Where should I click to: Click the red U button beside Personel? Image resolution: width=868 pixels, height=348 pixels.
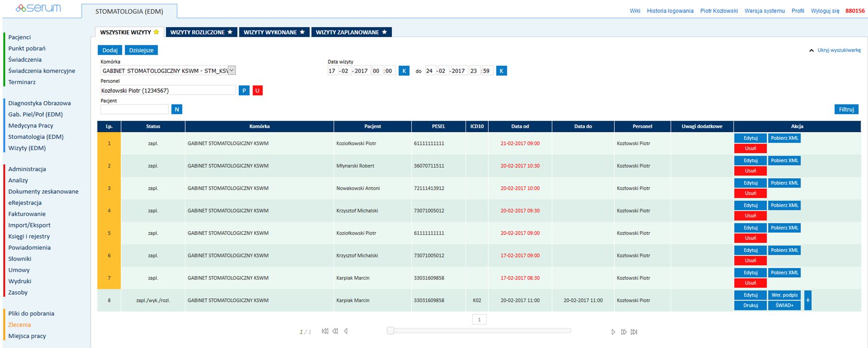point(258,91)
